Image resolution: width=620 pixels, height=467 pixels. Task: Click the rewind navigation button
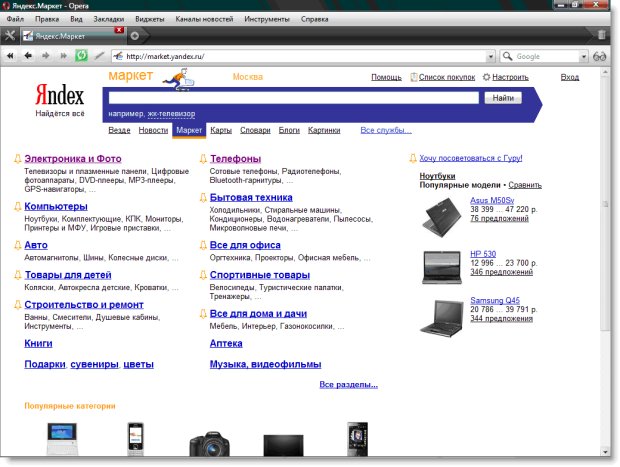[x=10, y=56]
